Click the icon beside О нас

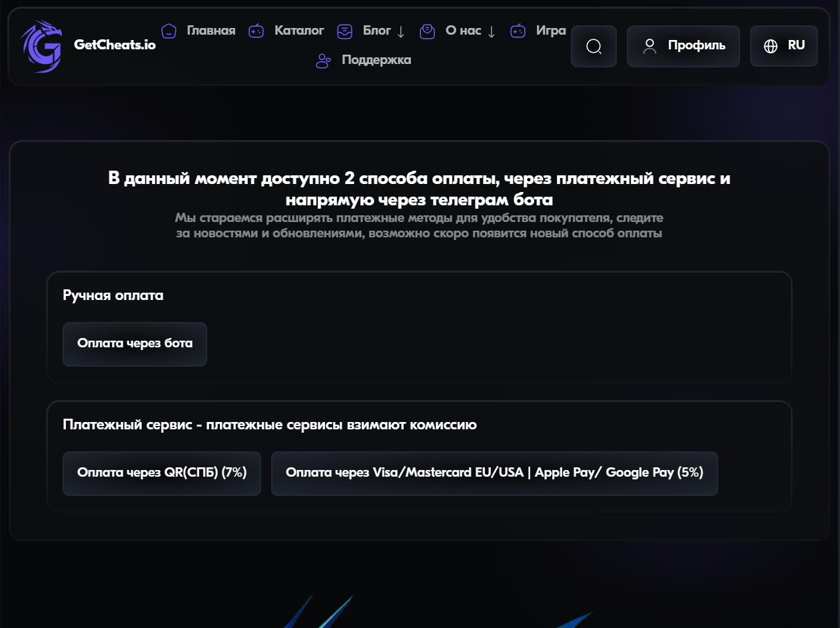click(427, 31)
